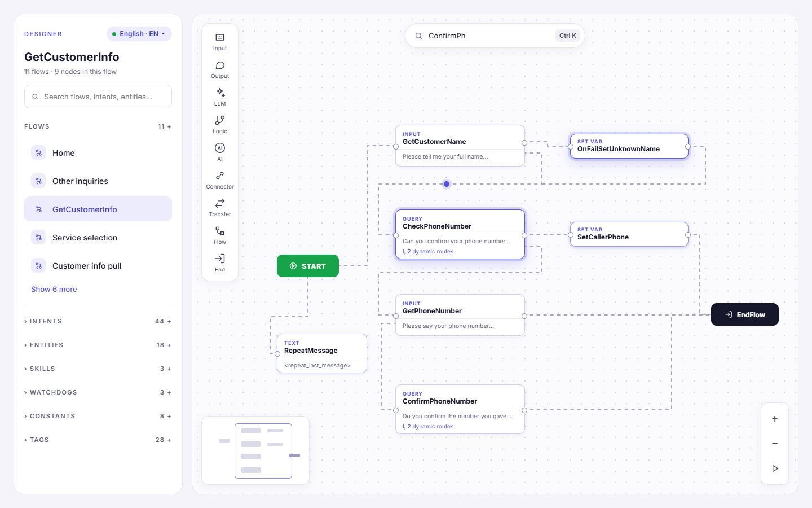Expand the Watchdogs section

pyautogui.click(x=98, y=392)
